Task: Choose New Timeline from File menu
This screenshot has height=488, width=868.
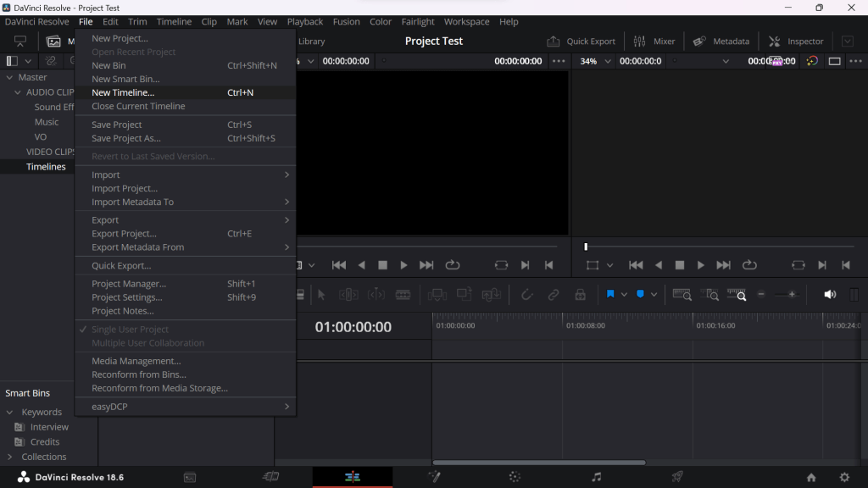Action: [123, 92]
